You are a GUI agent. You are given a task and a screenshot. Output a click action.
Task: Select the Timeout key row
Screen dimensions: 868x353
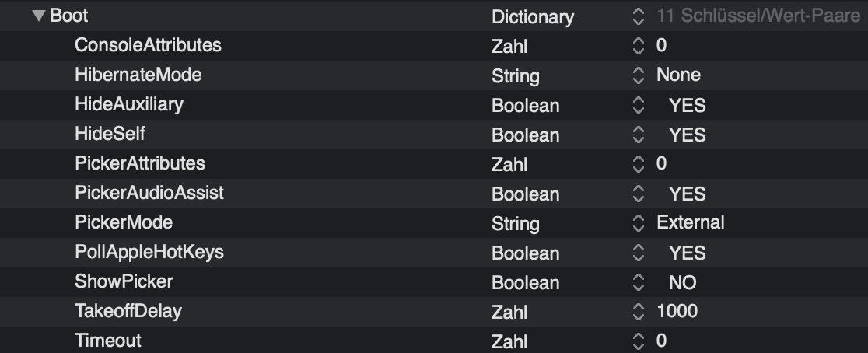107,340
